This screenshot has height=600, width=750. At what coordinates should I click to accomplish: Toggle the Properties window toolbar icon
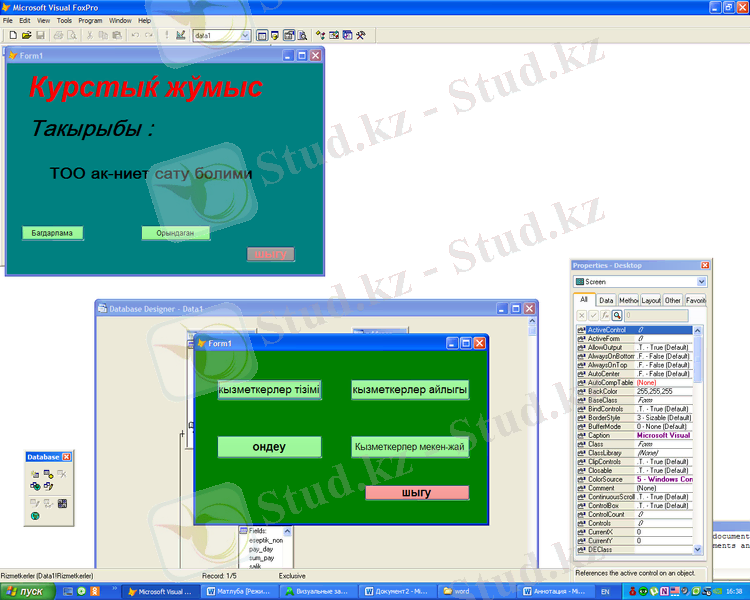tap(289, 35)
